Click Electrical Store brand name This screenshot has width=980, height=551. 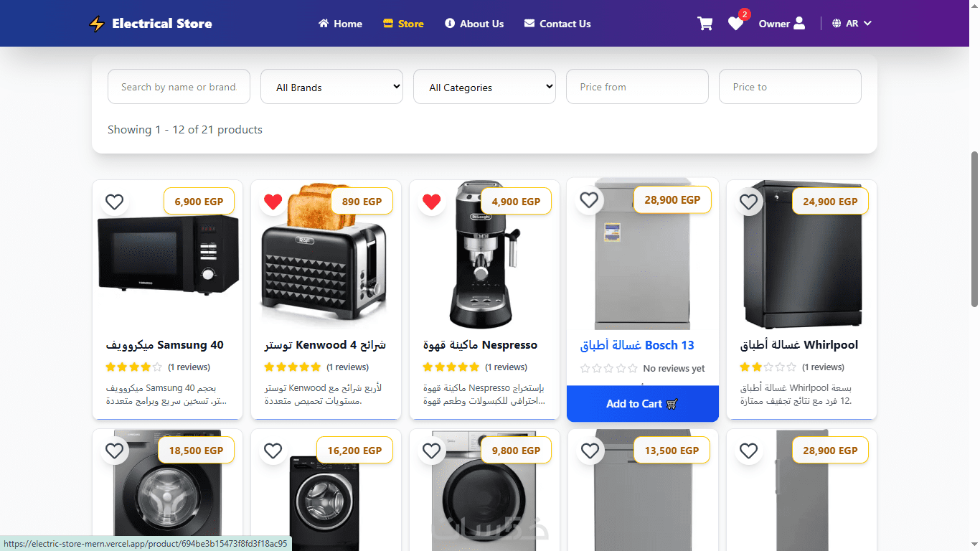[x=162, y=24]
